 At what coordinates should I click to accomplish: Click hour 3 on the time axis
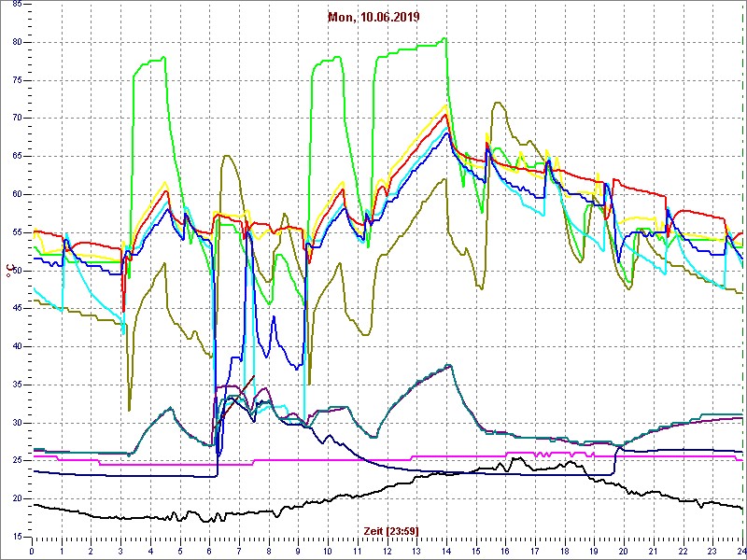point(120,552)
